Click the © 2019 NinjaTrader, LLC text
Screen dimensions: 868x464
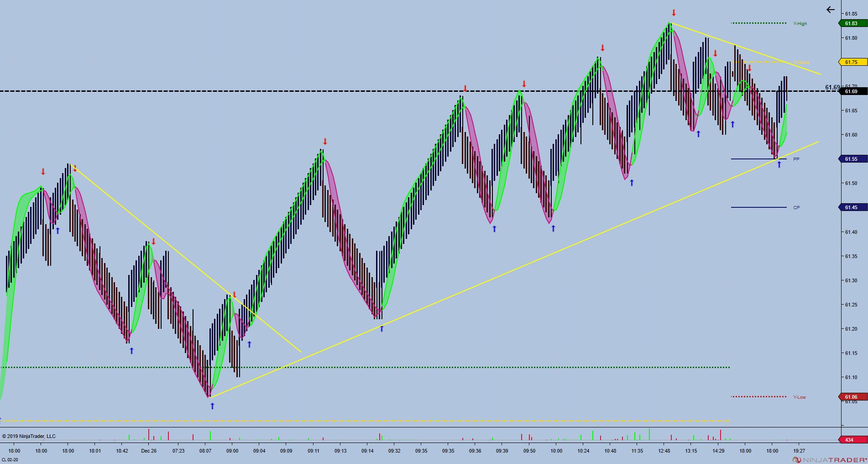coord(29,436)
